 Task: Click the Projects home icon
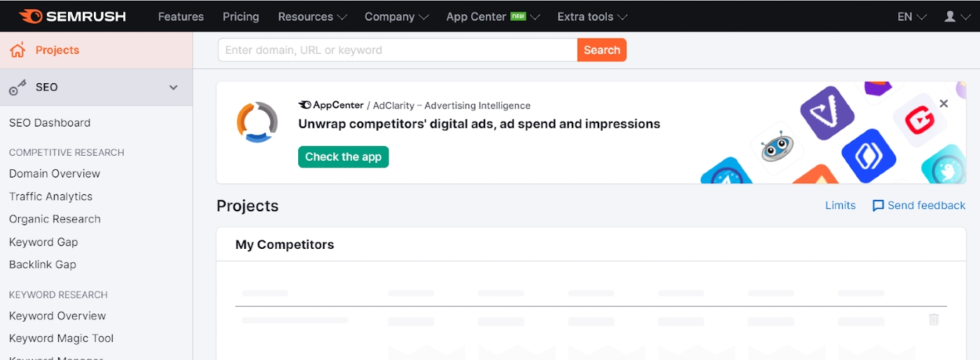click(x=17, y=50)
